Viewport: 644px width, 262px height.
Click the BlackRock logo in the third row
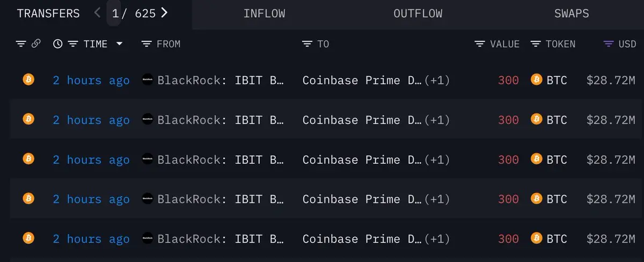pyautogui.click(x=147, y=159)
